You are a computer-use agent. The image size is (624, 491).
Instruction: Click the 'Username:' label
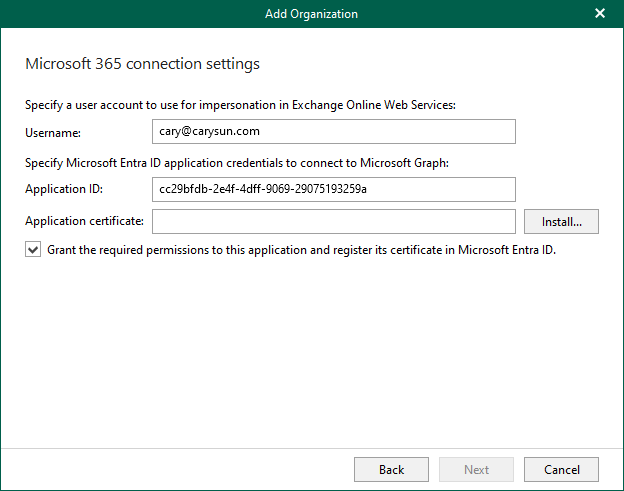tap(53, 132)
